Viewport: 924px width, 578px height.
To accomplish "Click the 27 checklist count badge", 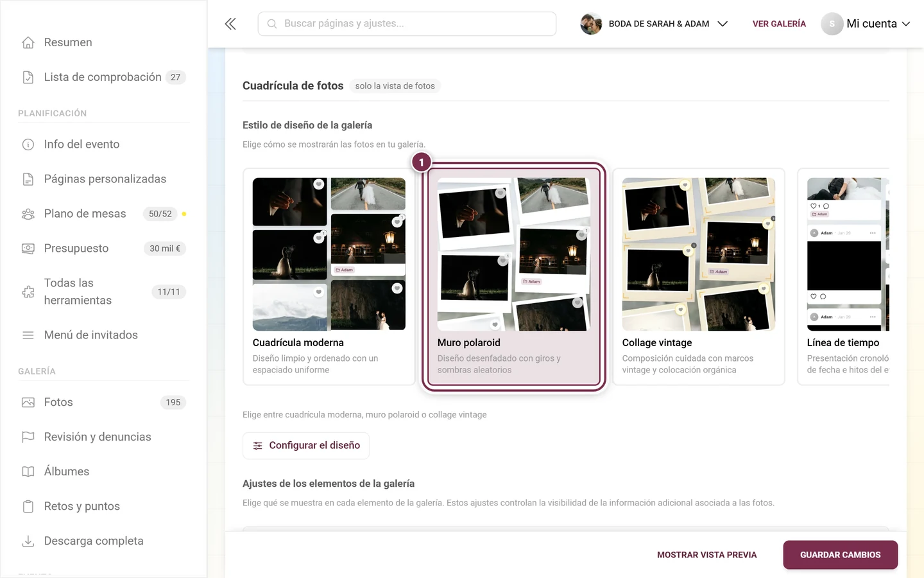I will (x=175, y=77).
